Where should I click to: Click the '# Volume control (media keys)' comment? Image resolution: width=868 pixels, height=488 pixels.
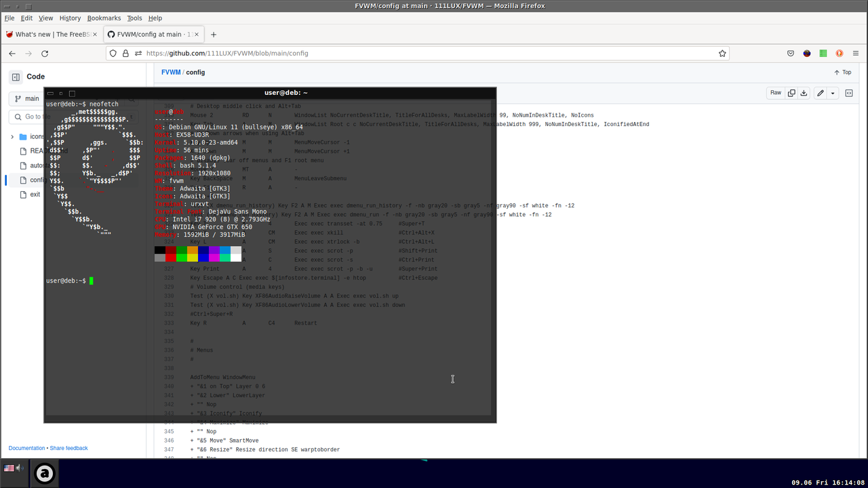click(x=237, y=287)
